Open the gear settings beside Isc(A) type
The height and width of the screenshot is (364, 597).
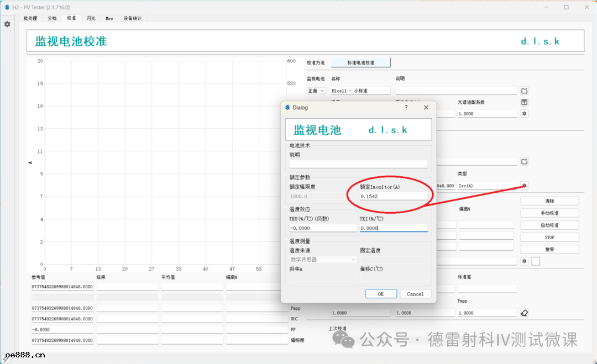525,186
